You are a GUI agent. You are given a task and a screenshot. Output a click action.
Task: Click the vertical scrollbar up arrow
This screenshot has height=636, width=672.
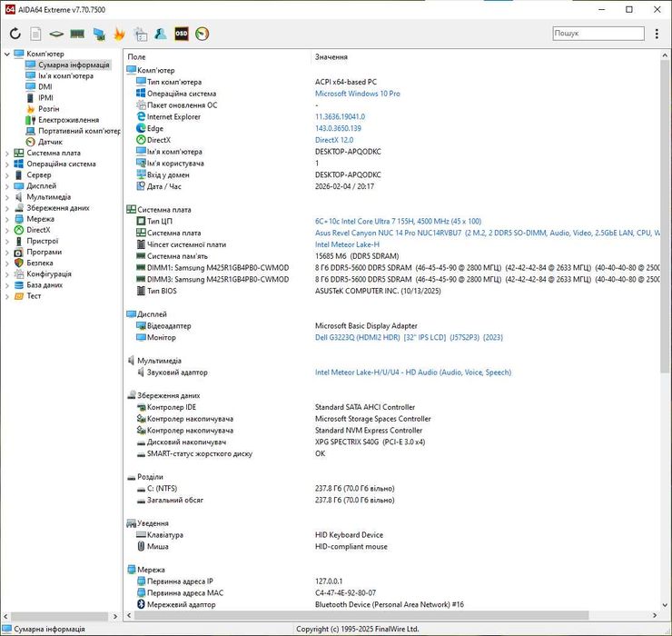(x=665, y=55)
